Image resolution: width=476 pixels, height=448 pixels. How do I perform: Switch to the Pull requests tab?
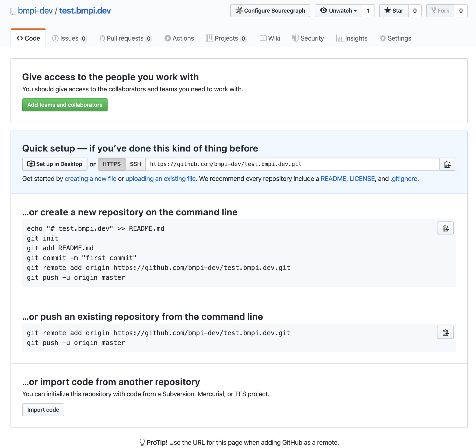click(125, 38)
